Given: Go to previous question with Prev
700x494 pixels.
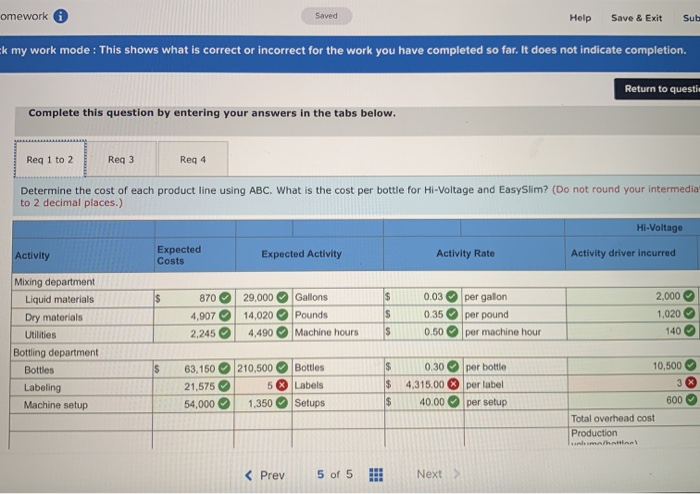Looking at the screenshot, I should [x=265, y=475].
